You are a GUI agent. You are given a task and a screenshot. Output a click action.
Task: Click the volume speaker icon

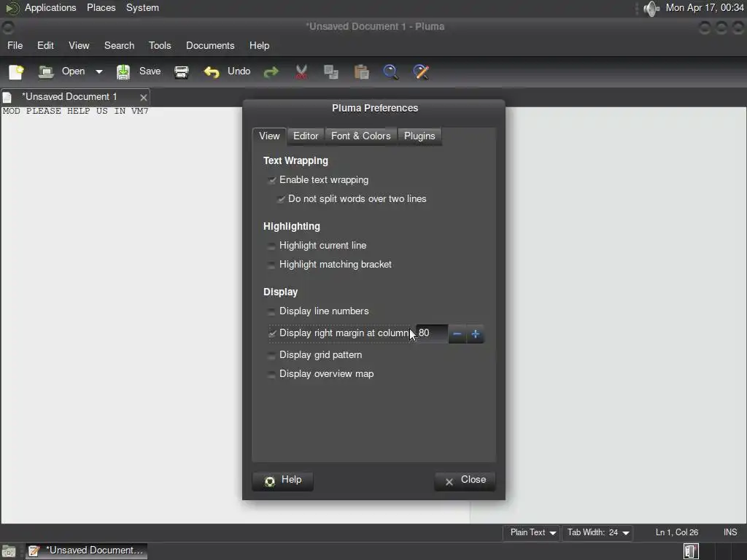pos(651,8)
